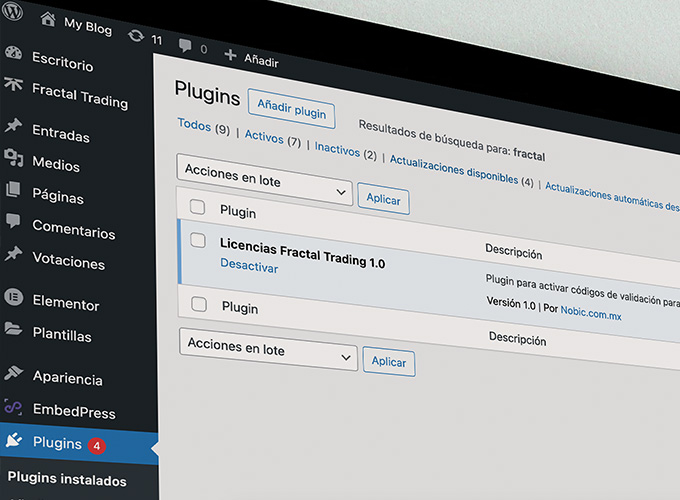Click the Añadir plugin button

tap(291, 108)
